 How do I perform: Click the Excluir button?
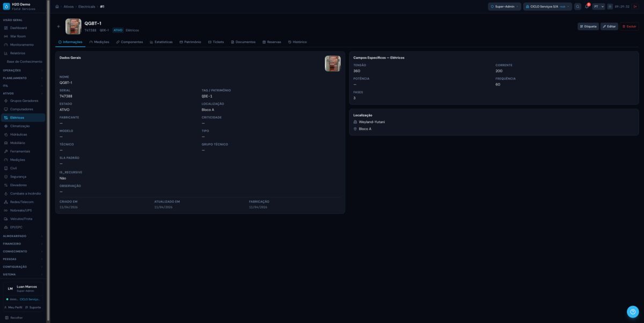point(629,26)
